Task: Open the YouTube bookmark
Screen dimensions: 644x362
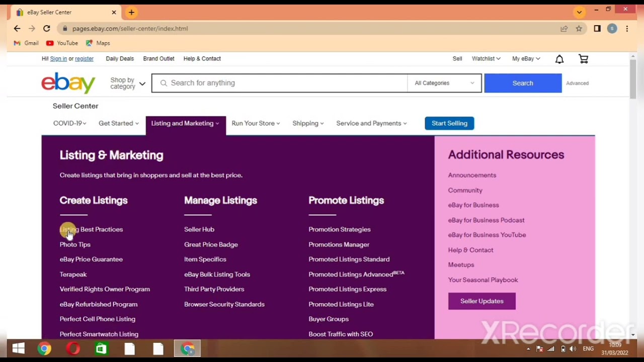Action: (62, 43)
